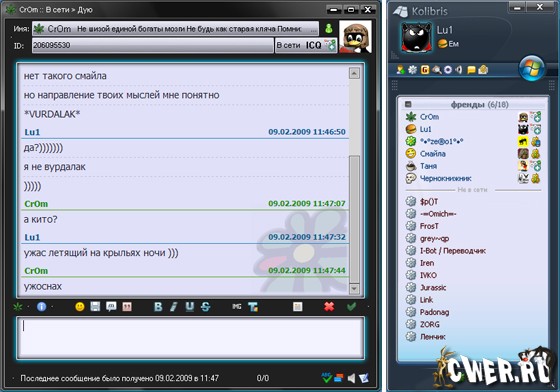Select offline contact IVKO
Image resolution: width=560 pixels, height=392 pixels.
click(473, 275)
